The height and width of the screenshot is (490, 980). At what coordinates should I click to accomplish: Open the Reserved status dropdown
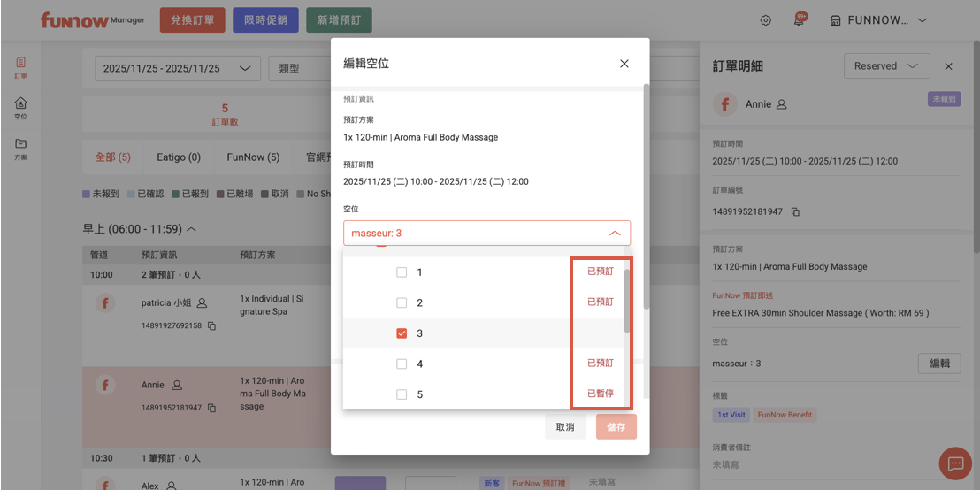[x=886, y=66]
